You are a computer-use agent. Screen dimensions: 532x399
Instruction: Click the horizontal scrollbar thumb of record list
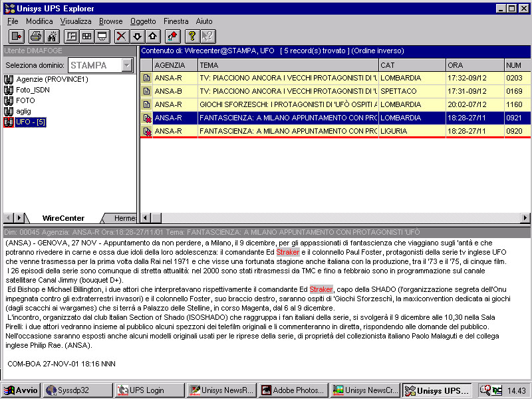click(x=156, y=218)
